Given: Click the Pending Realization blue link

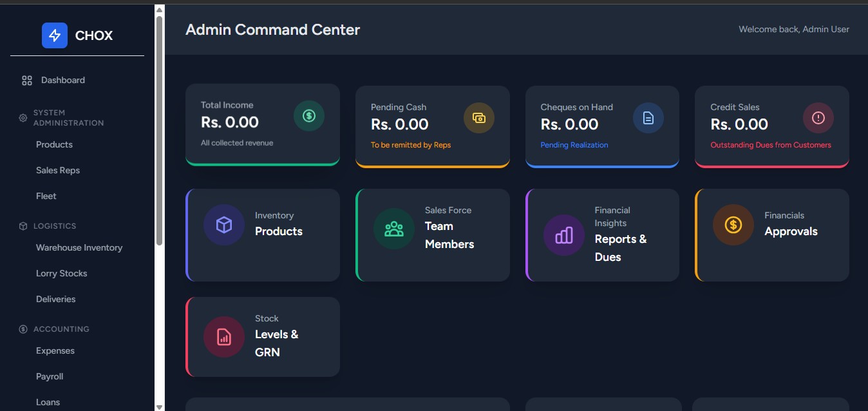Looking at the screenshot, I should (574, 145).
